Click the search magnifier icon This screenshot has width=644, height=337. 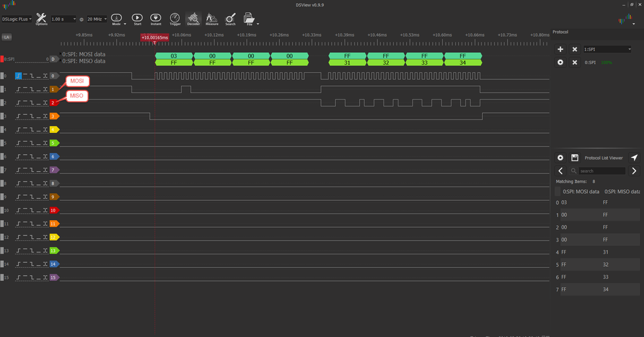pyautogui.click(x=573, y=171)
